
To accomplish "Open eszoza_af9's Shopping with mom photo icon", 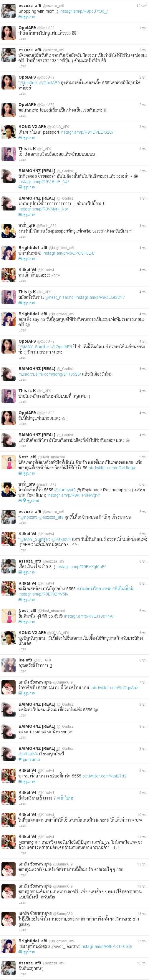I will pos(21,17).
